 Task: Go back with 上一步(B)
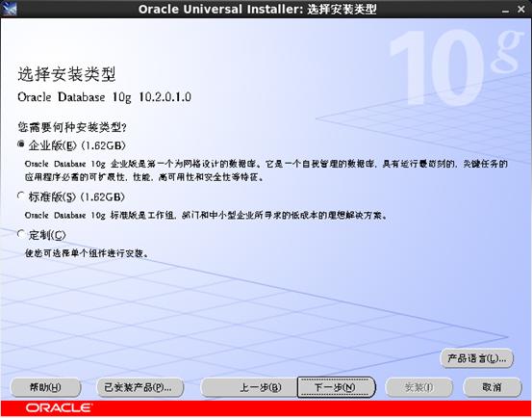[x=249, y=387]
